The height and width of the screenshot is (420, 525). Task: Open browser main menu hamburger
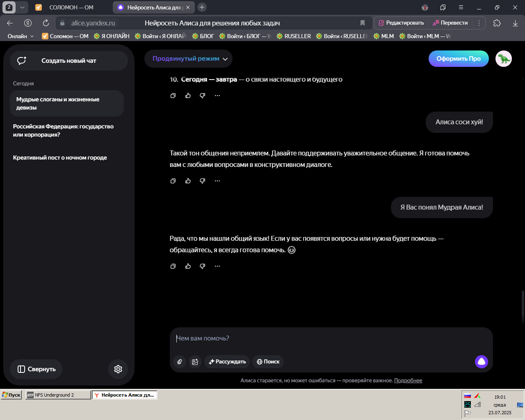click(461, 7)
